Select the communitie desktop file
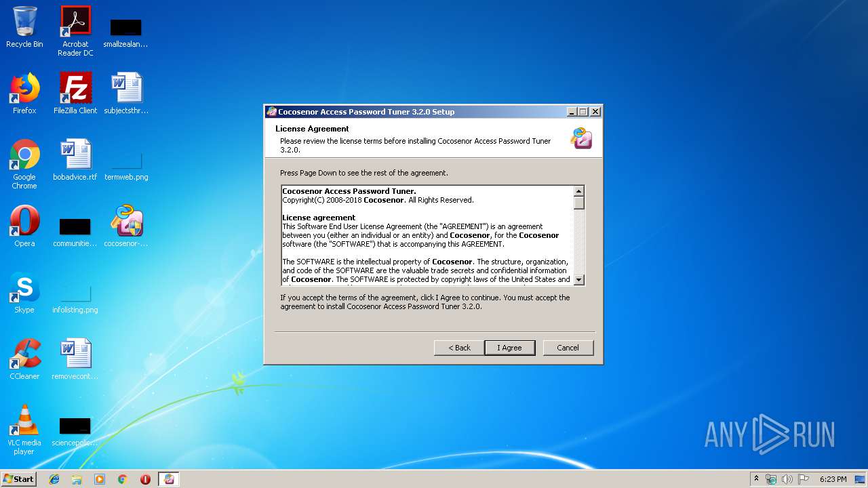 [75, 231]
